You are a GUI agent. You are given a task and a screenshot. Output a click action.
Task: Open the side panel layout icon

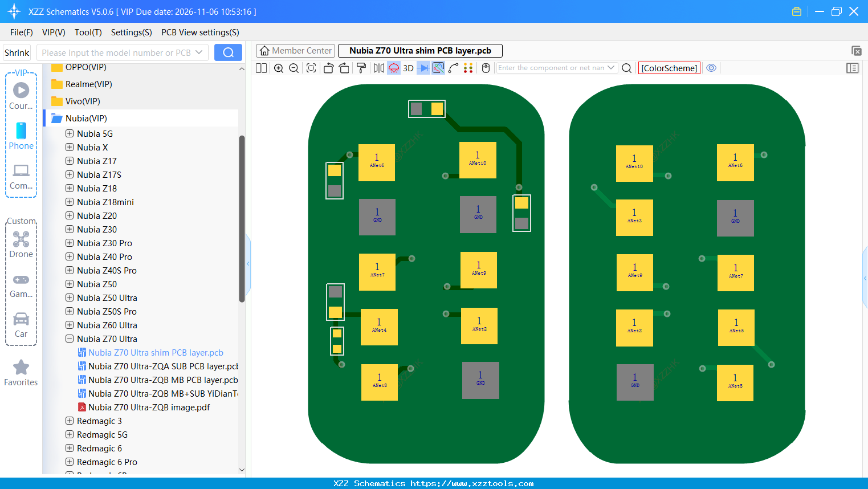[853, 68]
